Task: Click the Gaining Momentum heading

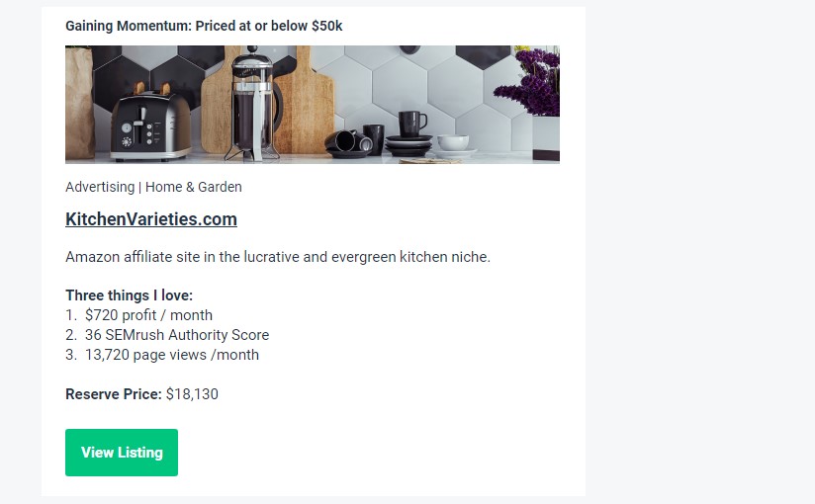Action: click(204, 26)
